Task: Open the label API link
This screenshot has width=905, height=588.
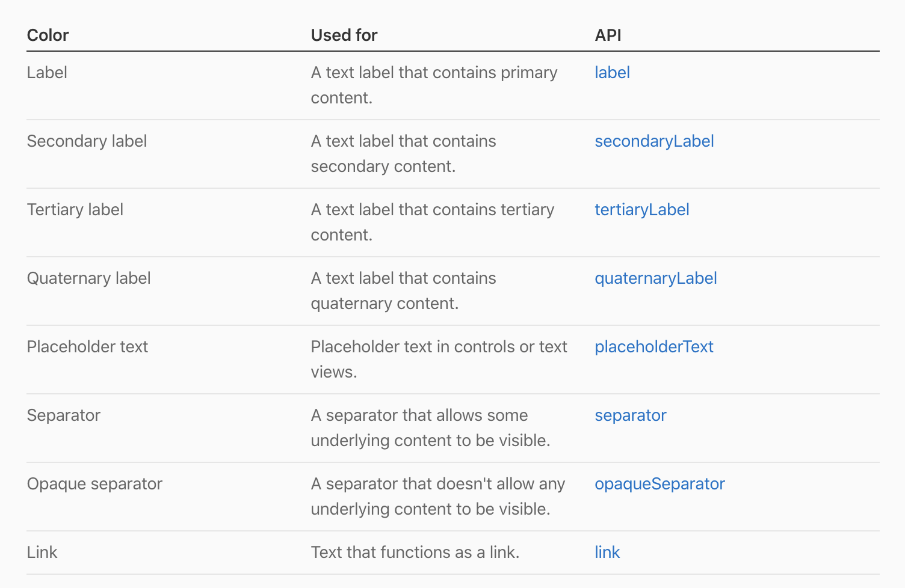Action: point(612,73)
